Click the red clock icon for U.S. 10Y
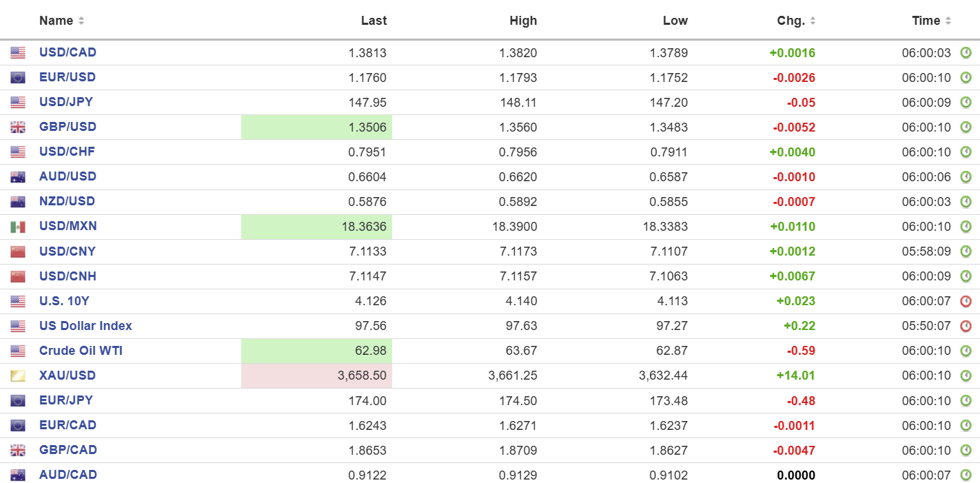 coord(966,301)
